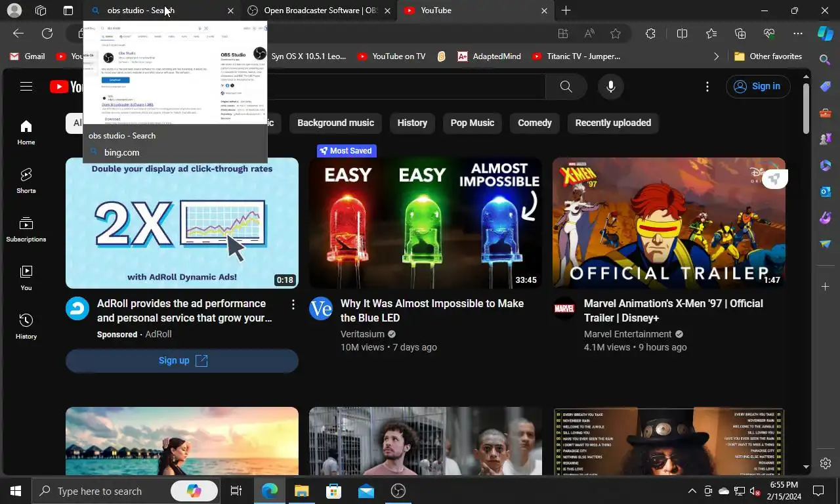Filter by Recently uploaded chip
The width and height of the screenshot is (840, 504).
coord(613,123)
